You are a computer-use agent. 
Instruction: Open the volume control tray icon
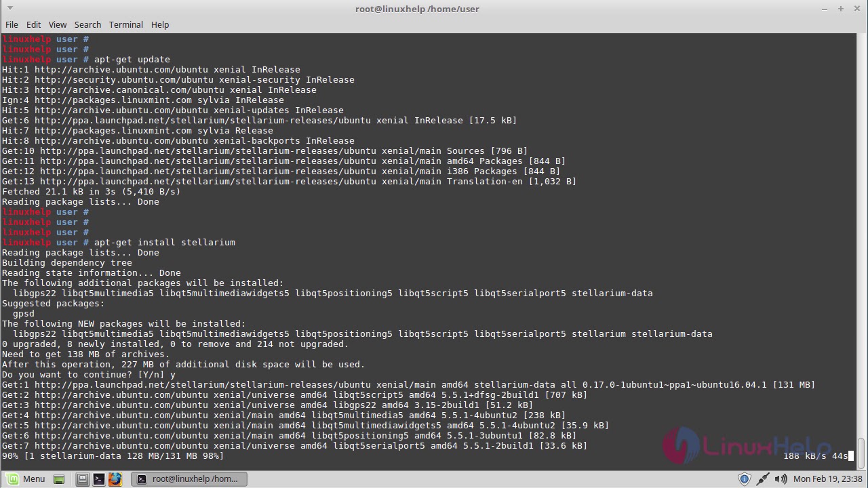coord(781,479)
